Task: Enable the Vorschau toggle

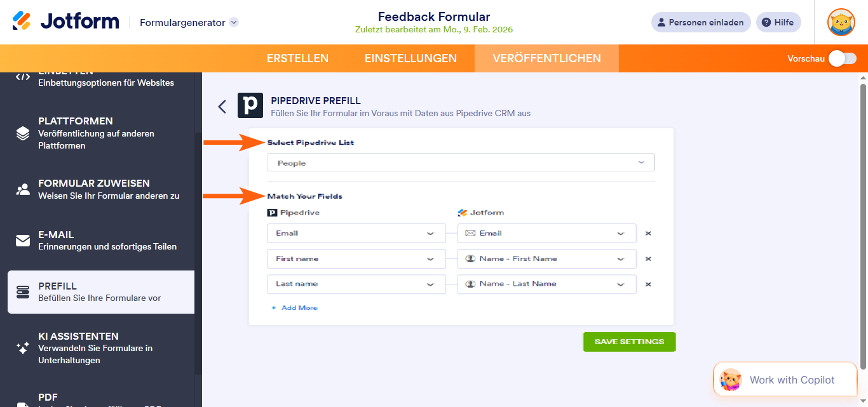Action: pyautogui.click(x=842, y=58)
